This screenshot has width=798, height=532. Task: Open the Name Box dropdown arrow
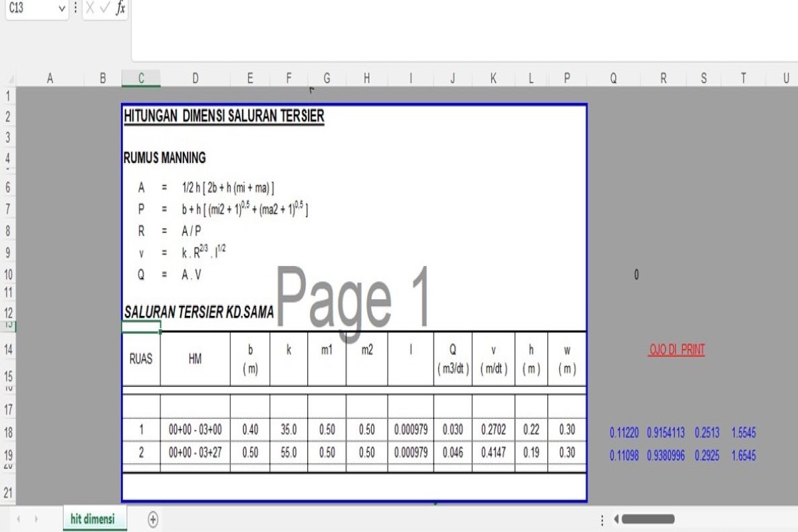pyautogui.click(x=63, y=9)
